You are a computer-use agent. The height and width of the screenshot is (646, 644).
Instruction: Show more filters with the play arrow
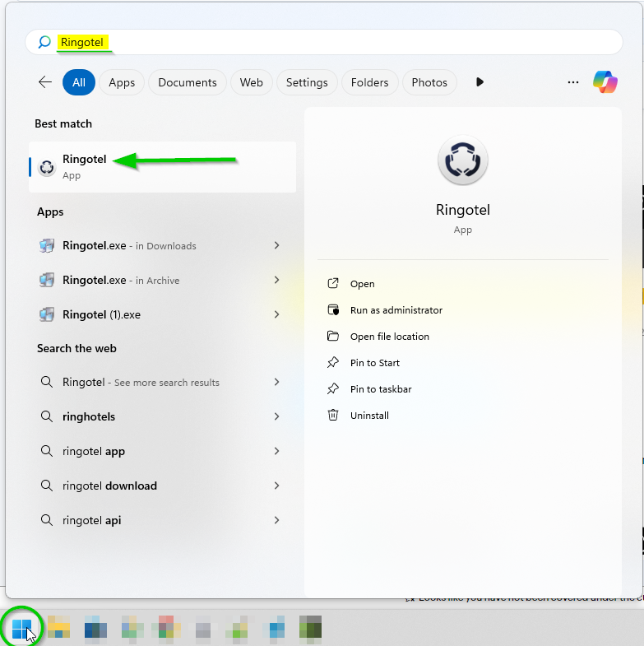tap(480, 82)
